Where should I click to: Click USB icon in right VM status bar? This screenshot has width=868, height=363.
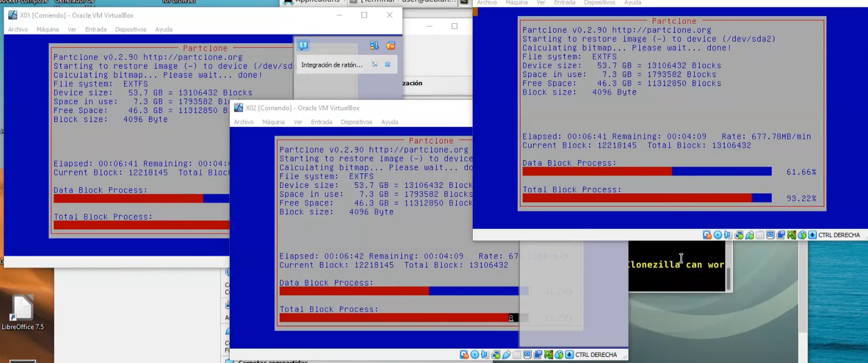(x=750, y=235)
